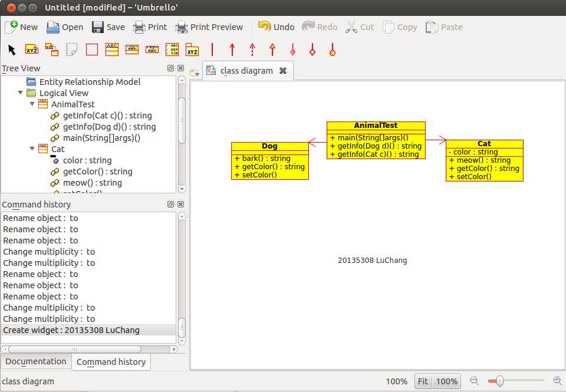Click the zoom slider handle

pos(499,381)
